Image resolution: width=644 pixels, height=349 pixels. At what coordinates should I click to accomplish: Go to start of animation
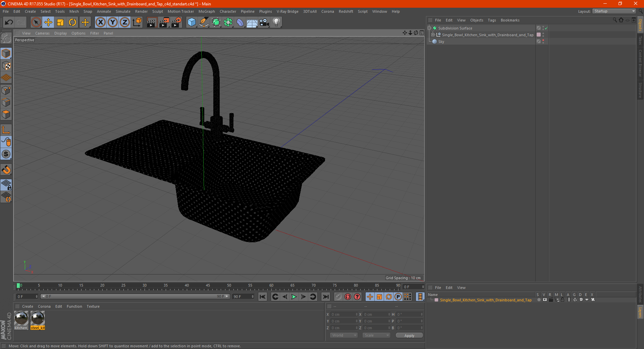(263, 297)
